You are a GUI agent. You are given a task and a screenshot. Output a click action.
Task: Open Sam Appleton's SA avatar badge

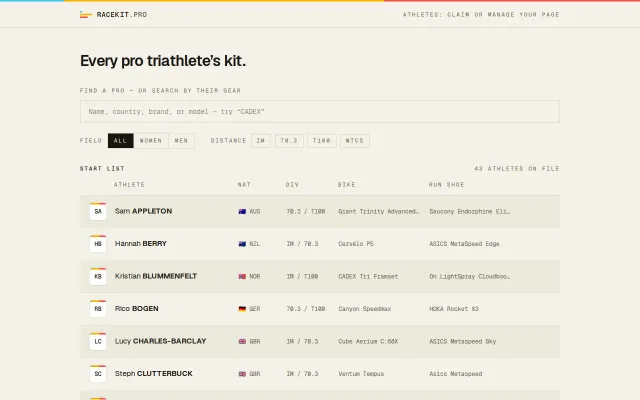tap(98, 211)
